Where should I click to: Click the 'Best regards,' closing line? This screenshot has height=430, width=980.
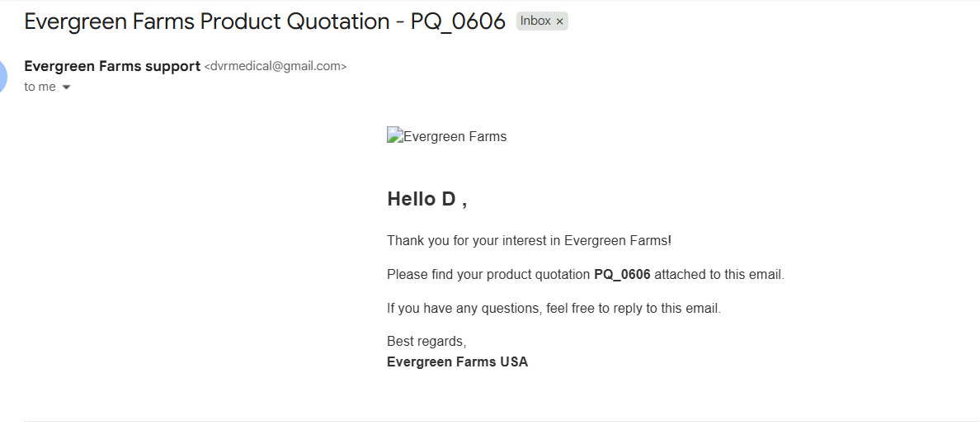[426, 341]
